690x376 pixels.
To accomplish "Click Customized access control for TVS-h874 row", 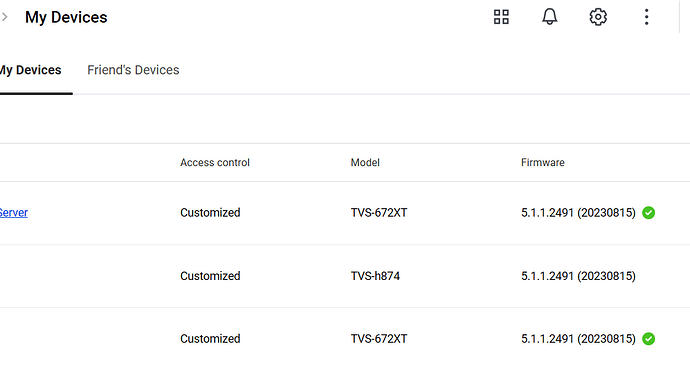I will tap(210, 276).
